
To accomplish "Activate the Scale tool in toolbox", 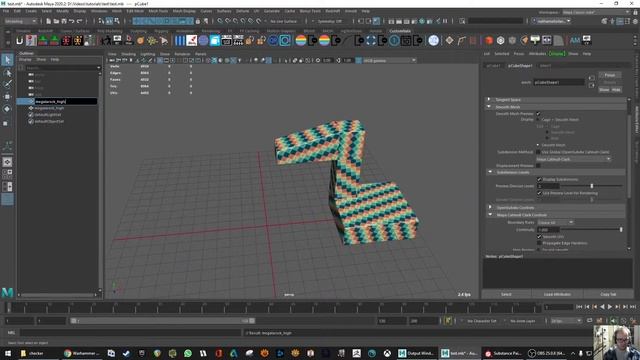I will point(6,123).
